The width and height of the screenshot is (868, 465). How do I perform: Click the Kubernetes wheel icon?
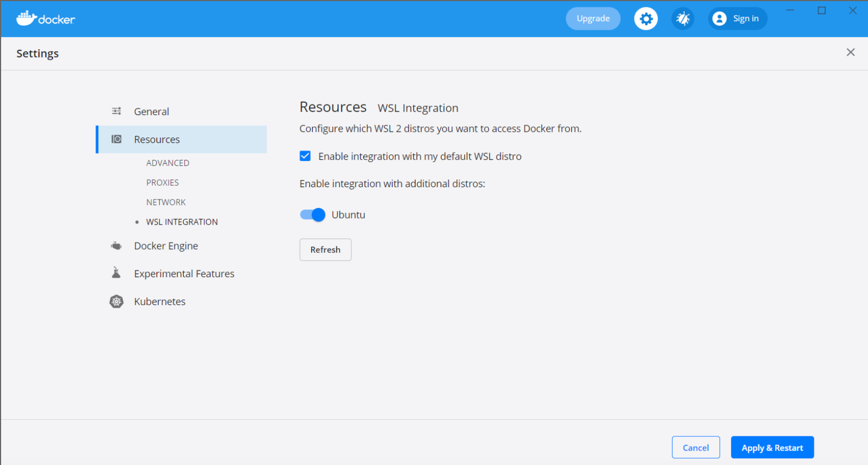pos(116,302)
